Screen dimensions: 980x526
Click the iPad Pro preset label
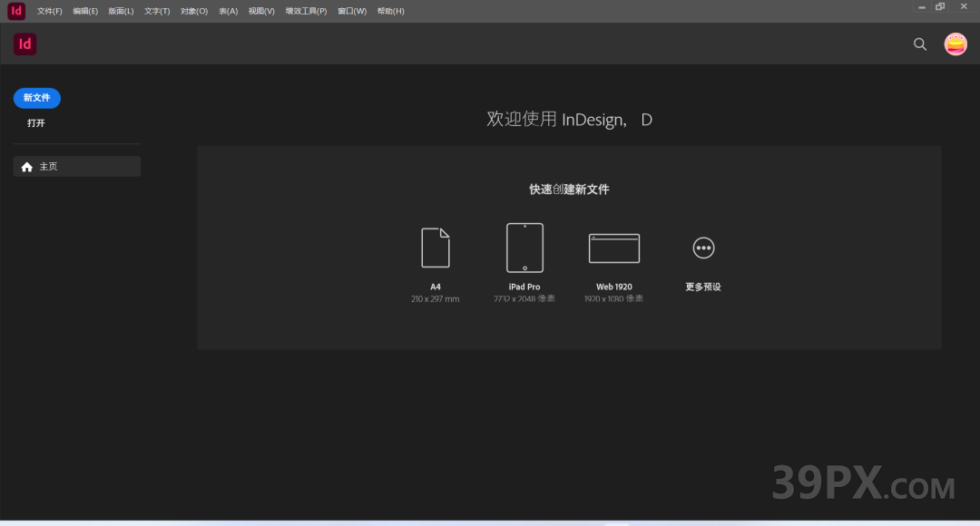tap(524, 287)
